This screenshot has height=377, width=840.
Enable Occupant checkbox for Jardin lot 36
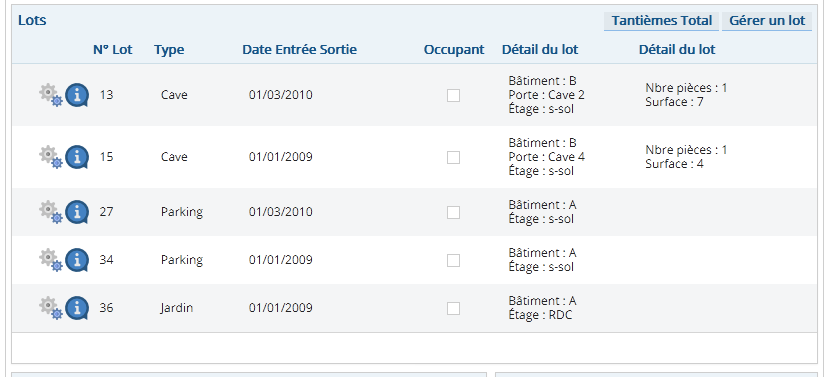click(x=453, y=308)
